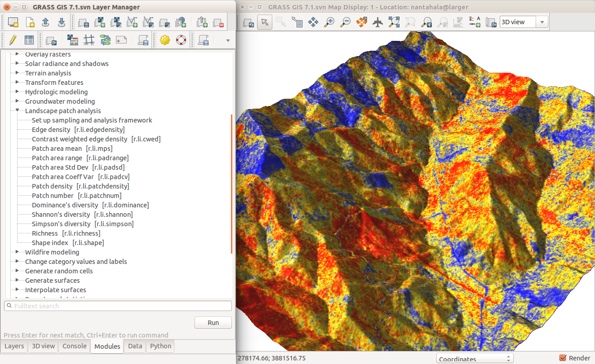Click the yellow gear settings icon
Viewport: 595px width, 364px height.
165,40
